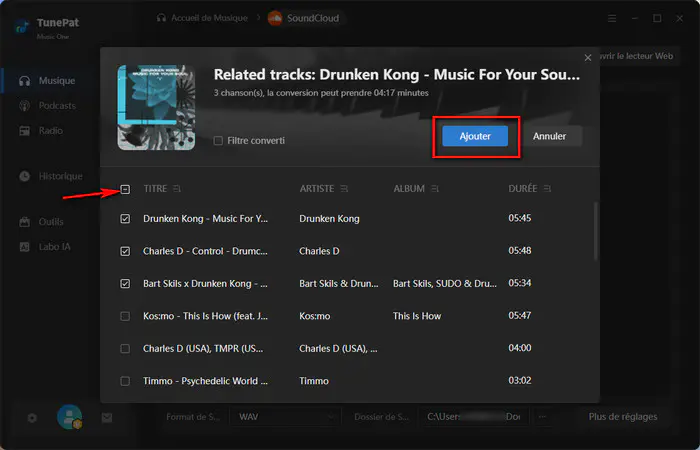Click the TunePat logo icon
Screen dimensions: 700x450
click(x=22, y=26)
